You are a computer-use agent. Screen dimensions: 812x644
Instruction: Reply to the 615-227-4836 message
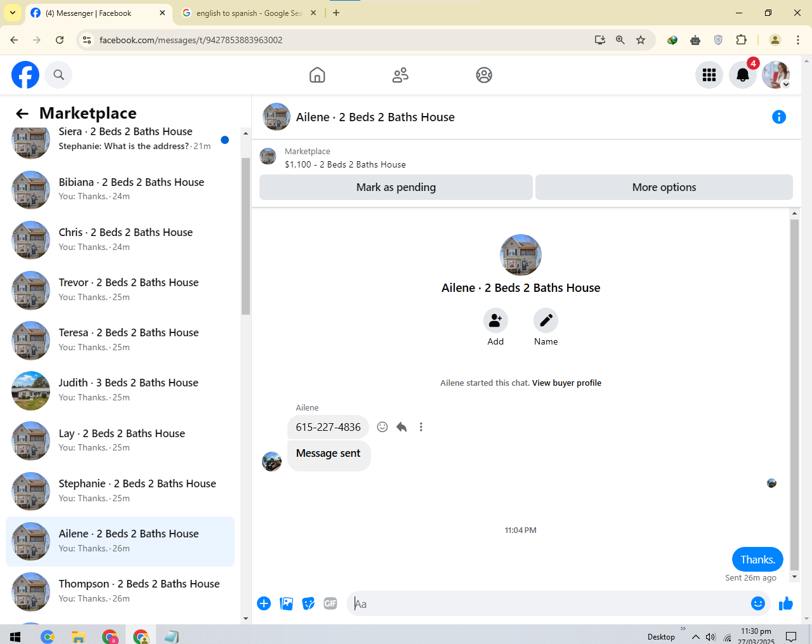tap(402, 427)
